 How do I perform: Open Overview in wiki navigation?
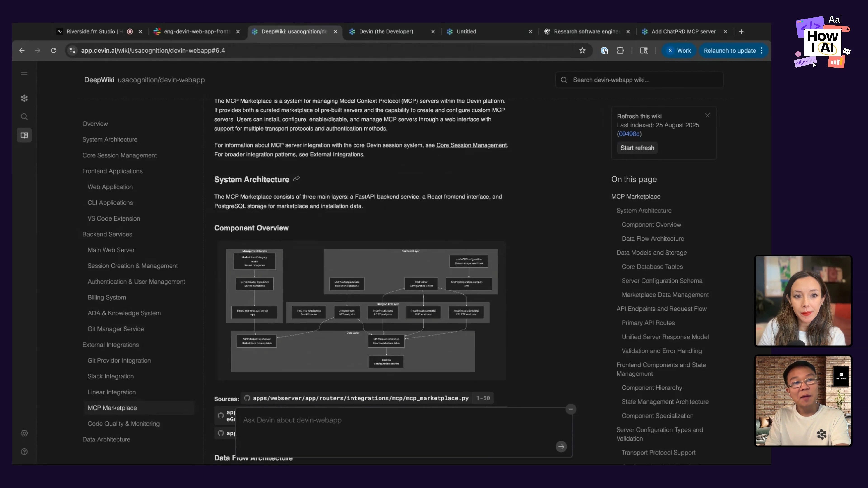tap(95, 124)
